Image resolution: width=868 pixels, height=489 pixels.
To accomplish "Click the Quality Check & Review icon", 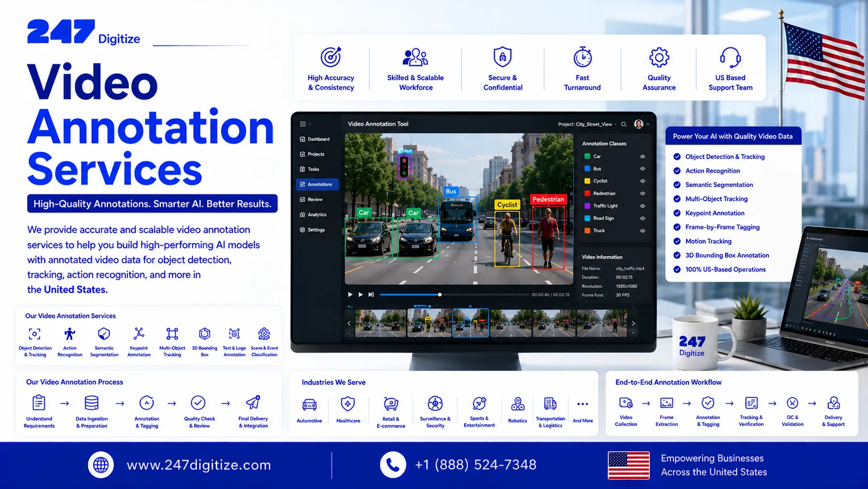I will click(198, 403).
